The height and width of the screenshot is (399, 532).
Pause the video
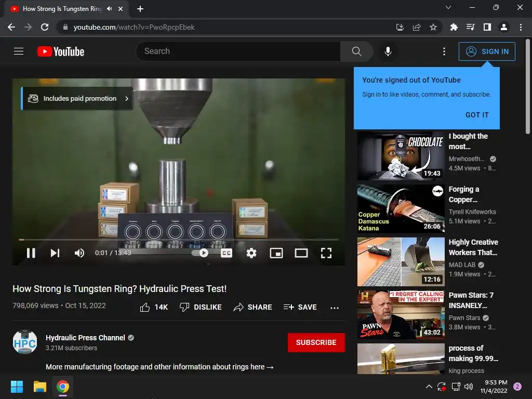31,253
